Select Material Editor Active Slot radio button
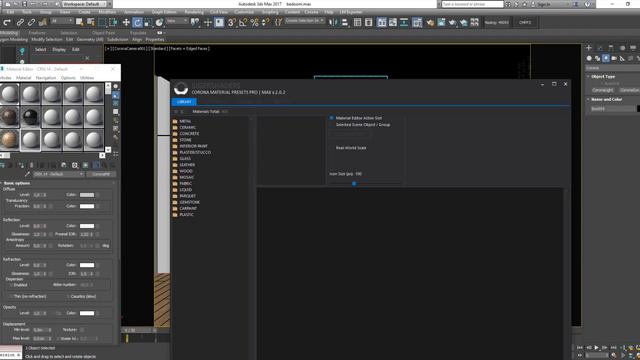 (x=332, y=118)
